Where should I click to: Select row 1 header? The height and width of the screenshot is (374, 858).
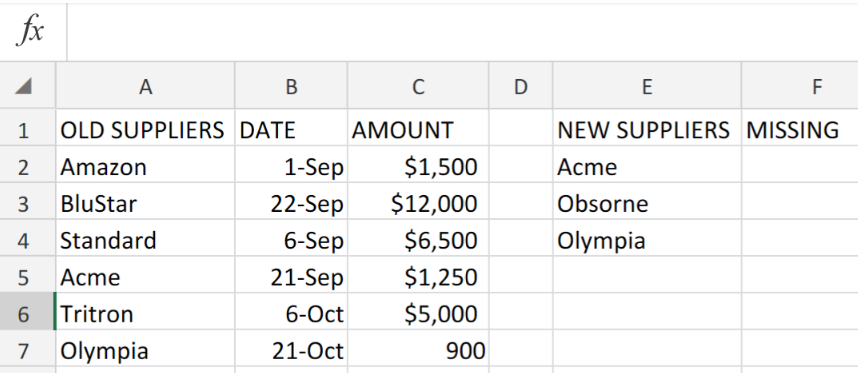tap(23, 130)
